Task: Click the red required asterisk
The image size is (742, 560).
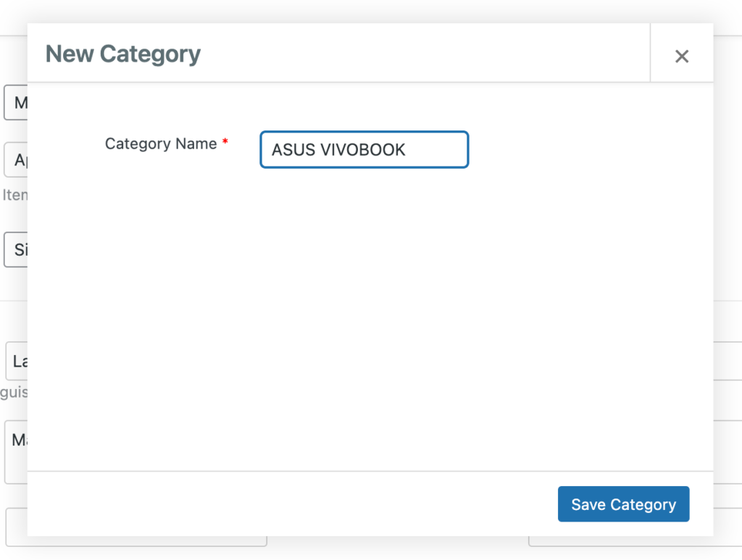Action: (225, 141)
